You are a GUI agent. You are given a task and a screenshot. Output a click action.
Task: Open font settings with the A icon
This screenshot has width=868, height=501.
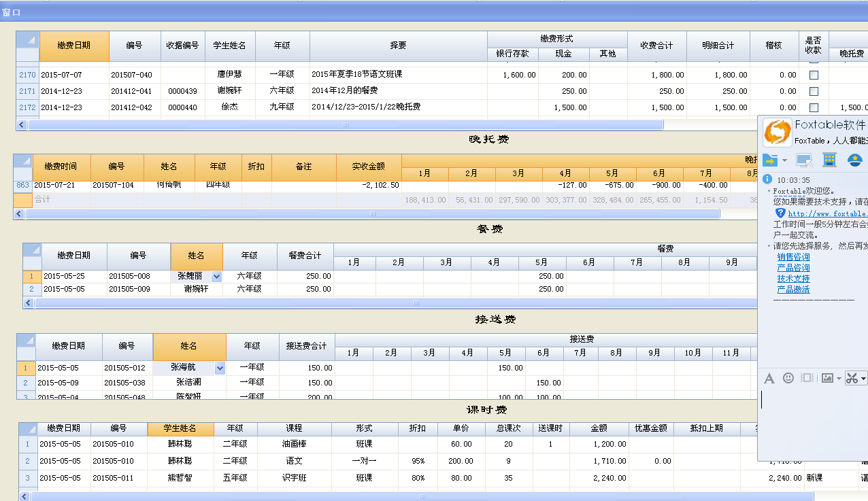[769, 378]
